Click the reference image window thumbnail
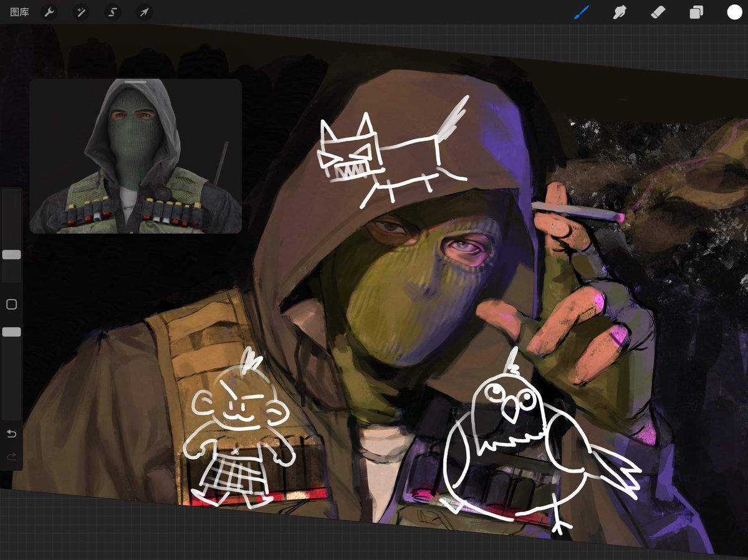This screenshot has height=560, width=748. coord(135,156)
